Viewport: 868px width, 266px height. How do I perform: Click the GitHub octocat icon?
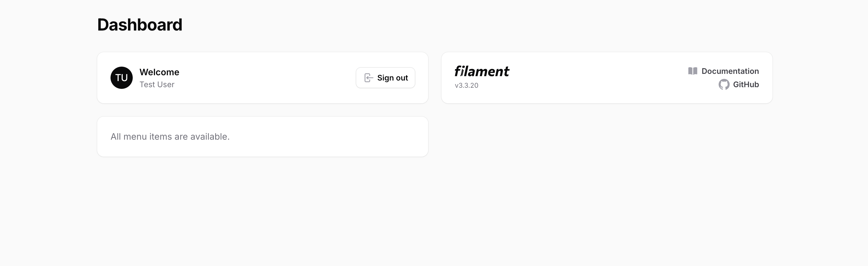724,84
